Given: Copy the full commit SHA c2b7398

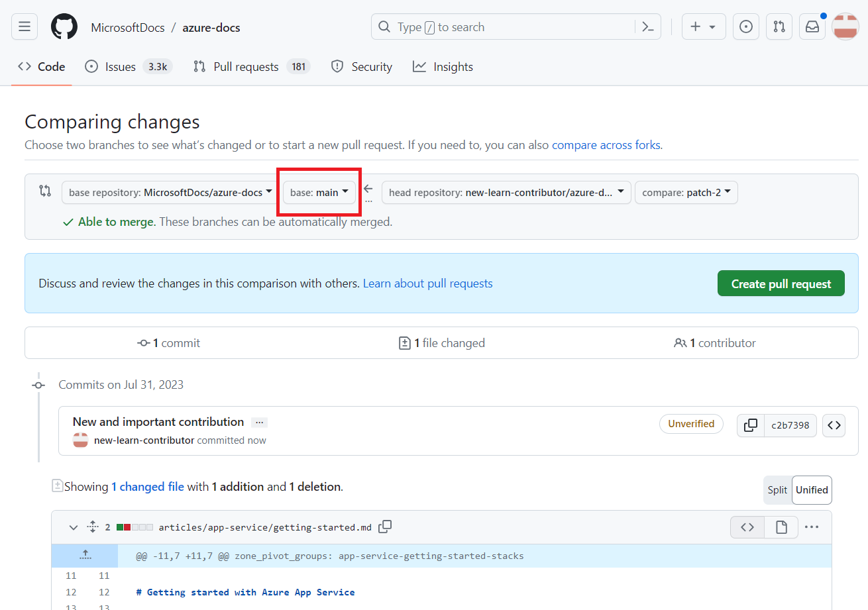Looking at the screenshot, I should (750, 425).
